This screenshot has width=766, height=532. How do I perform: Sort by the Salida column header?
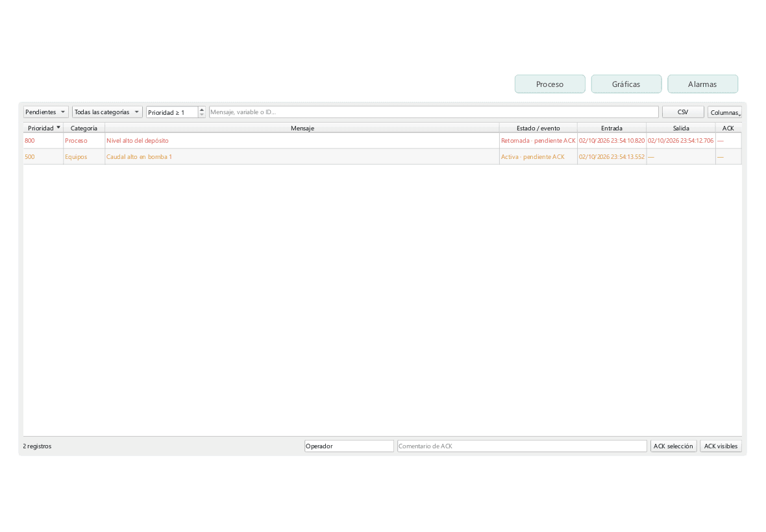tap(681, 128)
